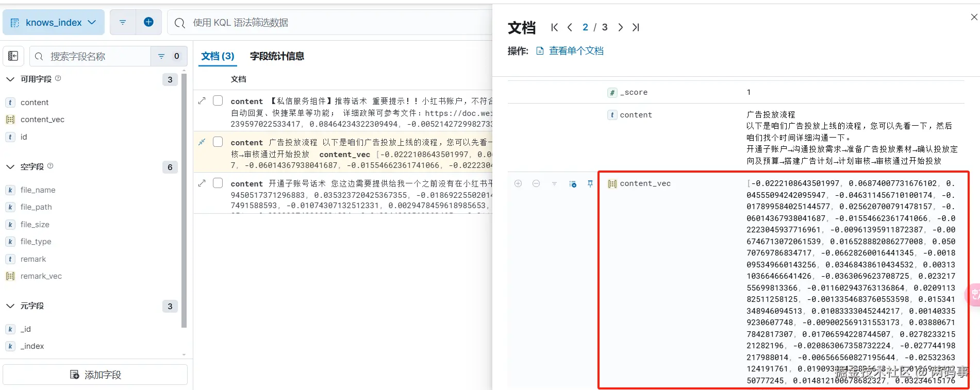Screen dimensions: 980x390
Task: Select the content_vec field in sidebar
Action: pyautogui.click(x=42, y=120)
